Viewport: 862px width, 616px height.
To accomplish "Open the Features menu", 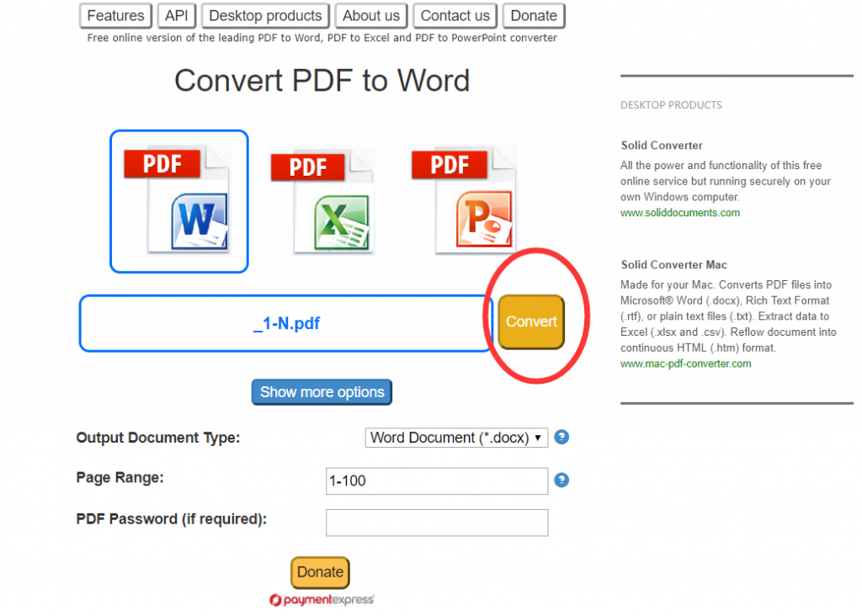I will click(x=115, y=15).
